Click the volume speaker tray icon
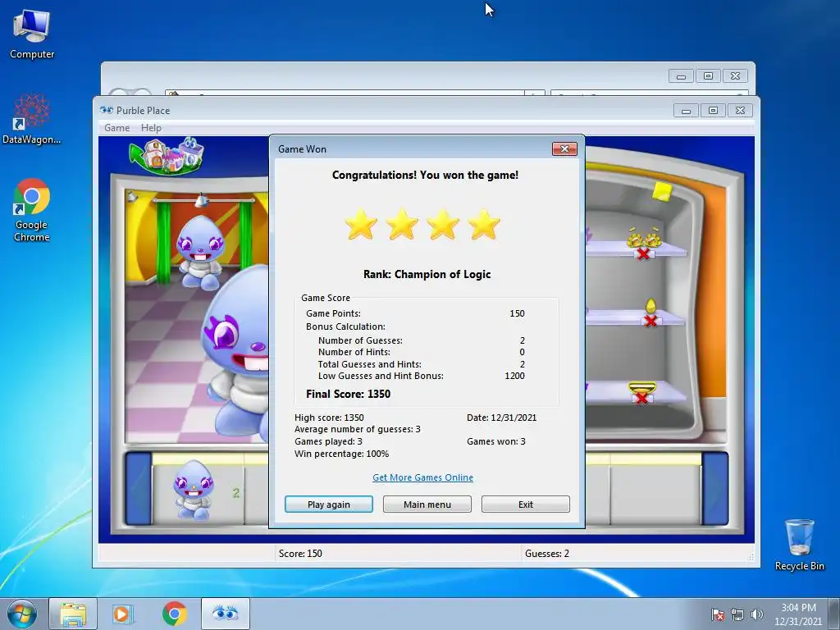Viewport: 840px width, 630px height. tap(756, 614)
